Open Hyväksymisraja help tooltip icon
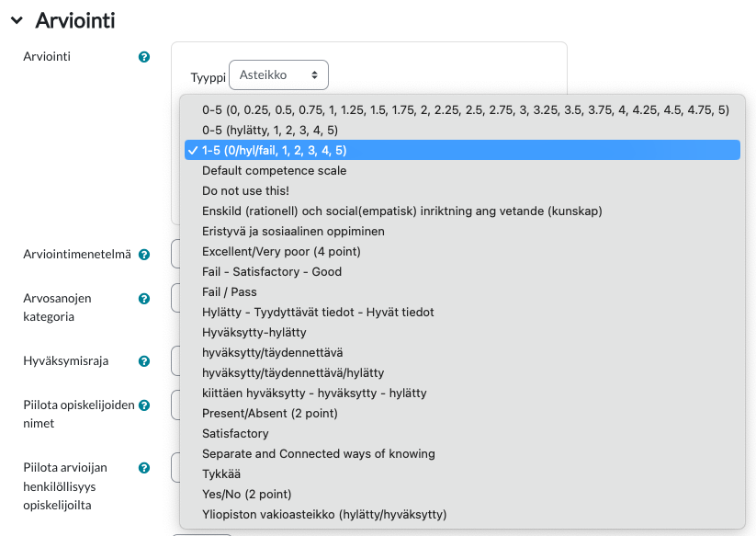This screenshot has height=536, width=756. (x=143, y=361)
